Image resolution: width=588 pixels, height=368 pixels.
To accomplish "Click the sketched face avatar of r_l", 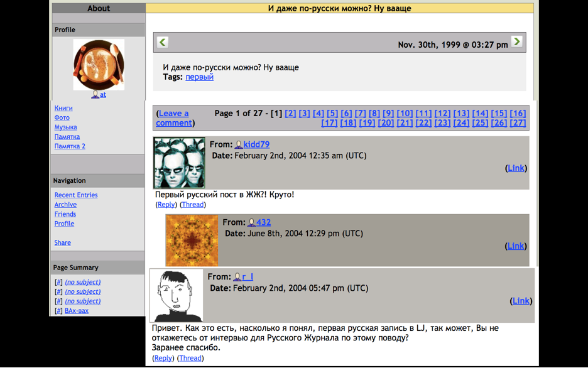I will [x=177, y=296].
